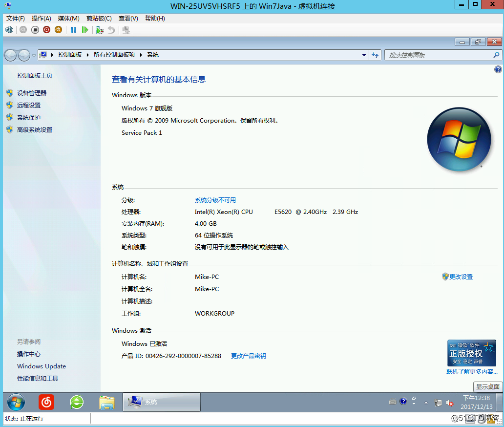The height and width of the screenshot is (427, 504).
Task: Go back in Control Panel navigation
Action: point(10,55)
